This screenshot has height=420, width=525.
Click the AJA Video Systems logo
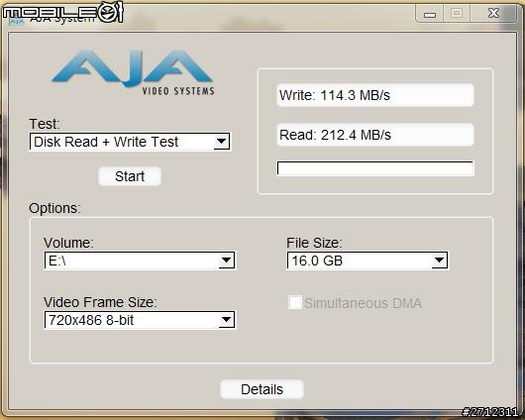tap(134, 72)
